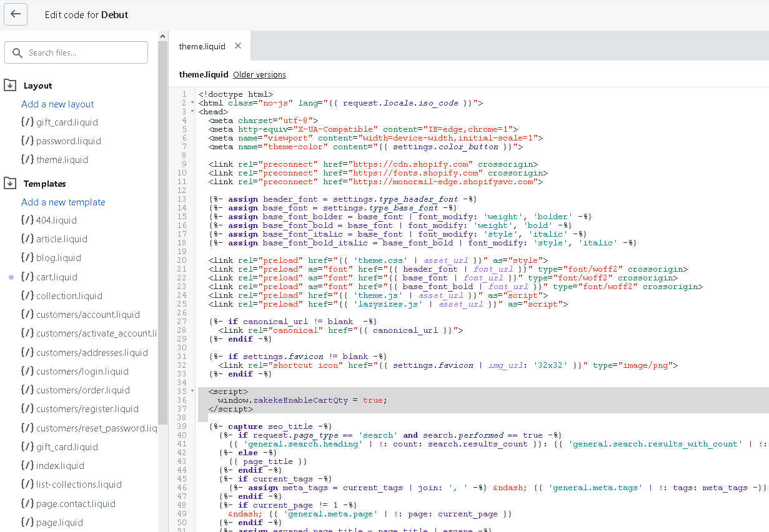
Task: Open cart.liquid template
Action: tap(57, 277)
